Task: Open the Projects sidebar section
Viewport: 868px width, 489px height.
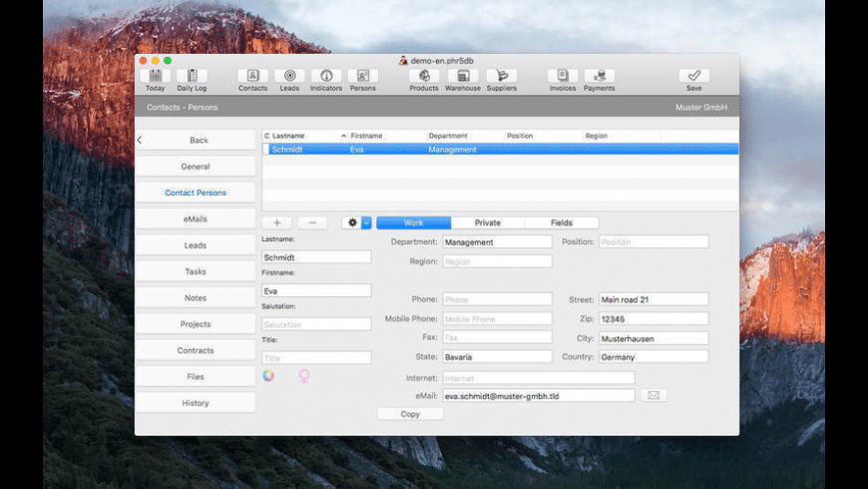Action: point(196,324)
